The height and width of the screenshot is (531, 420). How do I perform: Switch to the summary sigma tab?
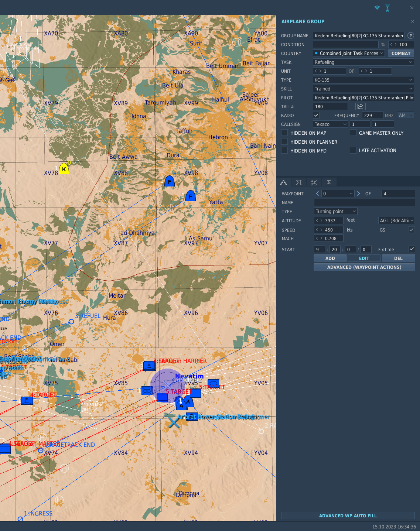pos(328,182)
